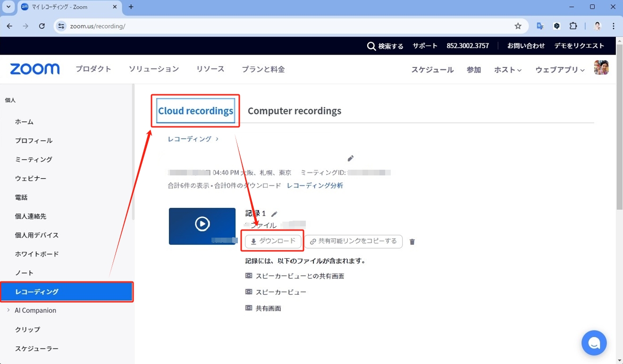
Task: Bookmark this page using the star icon
Action: (x=518, y=26)
